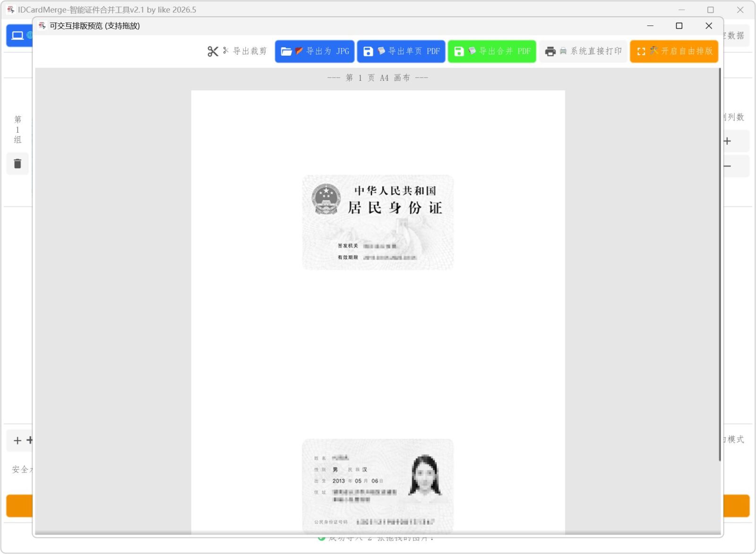Close the IDCardMerge main window
This screenshot has width=756, height=554.
click(740, 10)
